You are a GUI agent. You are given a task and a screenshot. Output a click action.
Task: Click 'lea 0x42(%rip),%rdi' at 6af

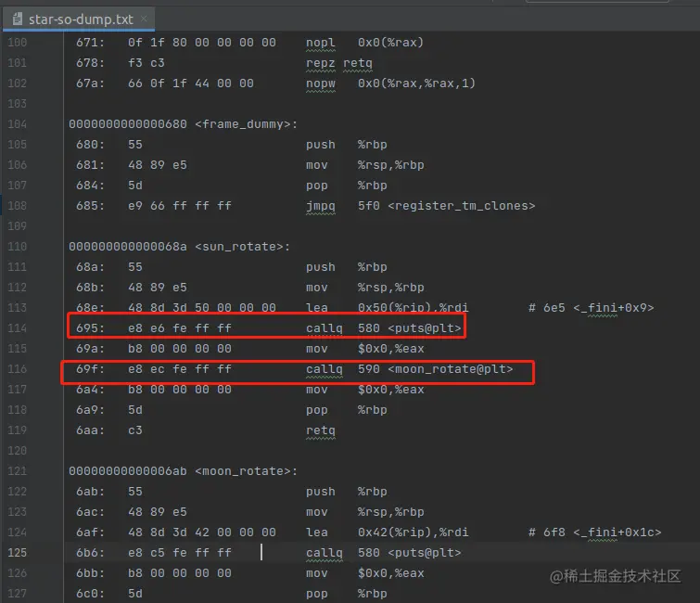(x=387, y=532)
